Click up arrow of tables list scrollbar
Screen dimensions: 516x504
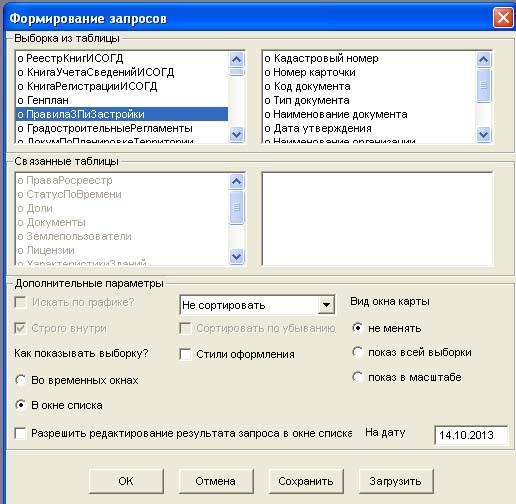tap(237, 59)
